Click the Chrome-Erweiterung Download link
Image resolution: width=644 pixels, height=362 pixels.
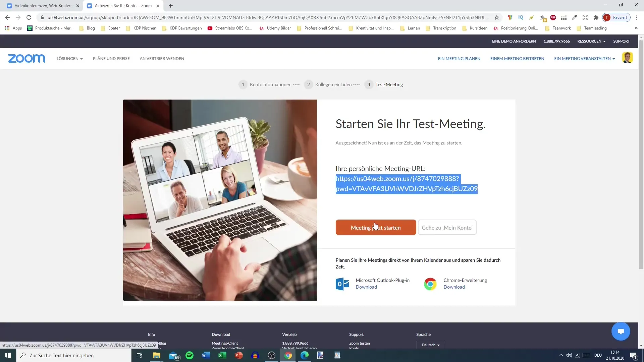tap(454, 287)
